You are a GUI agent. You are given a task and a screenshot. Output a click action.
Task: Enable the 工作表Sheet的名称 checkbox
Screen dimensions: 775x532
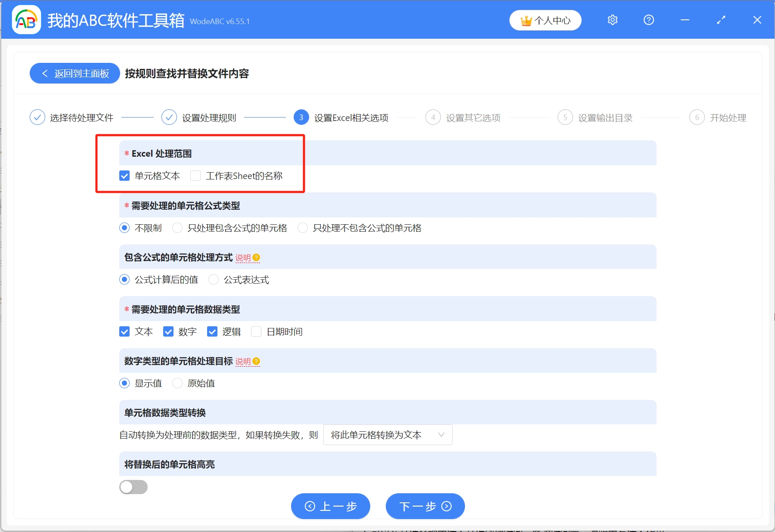(x=196, y=176)
